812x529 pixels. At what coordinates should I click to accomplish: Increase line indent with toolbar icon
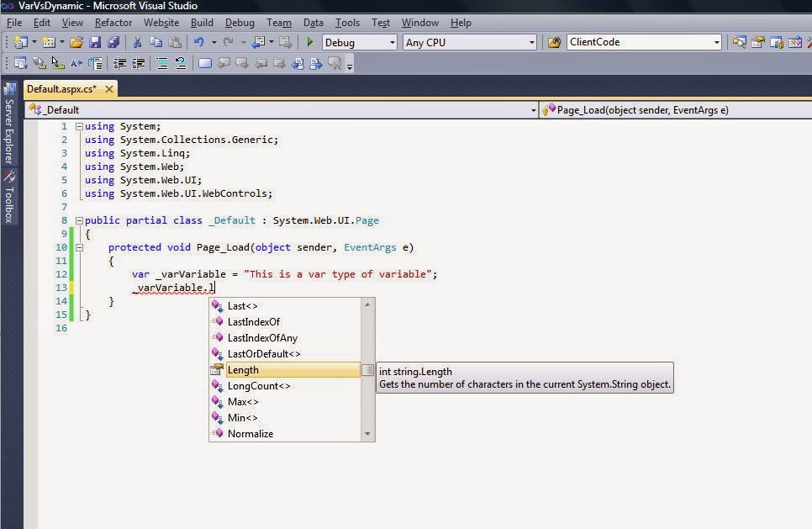pos(138,63)
